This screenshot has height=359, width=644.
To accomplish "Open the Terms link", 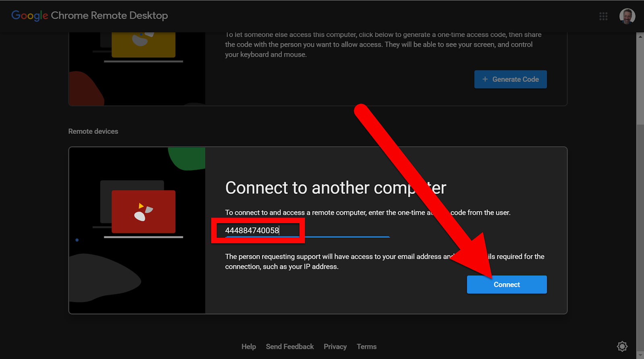I will tap(367, 347).
